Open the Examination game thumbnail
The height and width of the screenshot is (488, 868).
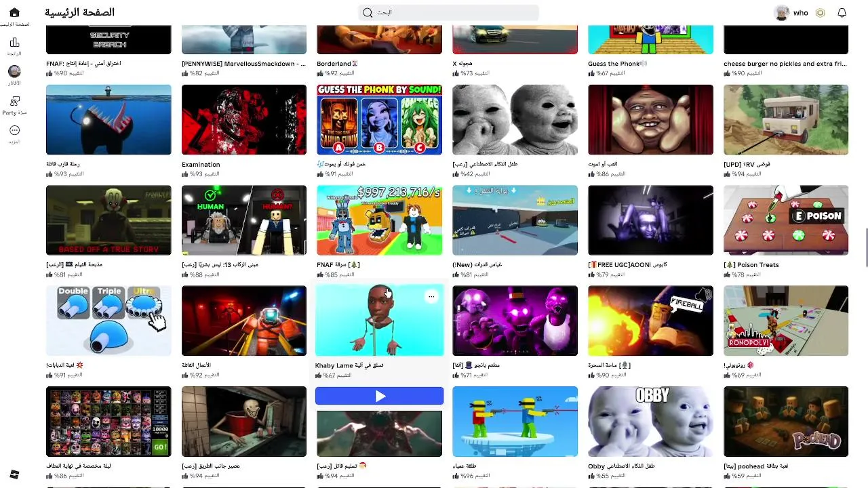pyautogui.click(x=244, y=119)
